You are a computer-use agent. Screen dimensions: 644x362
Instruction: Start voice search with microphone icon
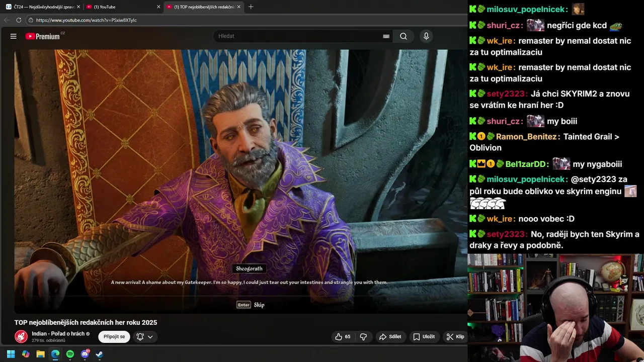click(x=426, y=36)
